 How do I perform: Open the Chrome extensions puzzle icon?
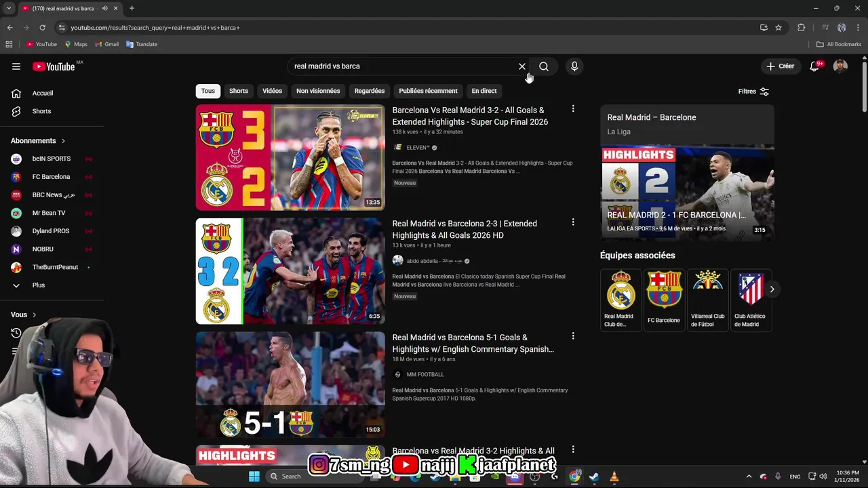click(x=802, y=28)
